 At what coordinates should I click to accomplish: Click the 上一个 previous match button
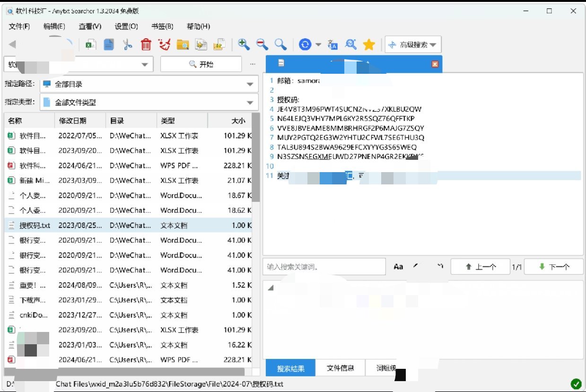480,267
